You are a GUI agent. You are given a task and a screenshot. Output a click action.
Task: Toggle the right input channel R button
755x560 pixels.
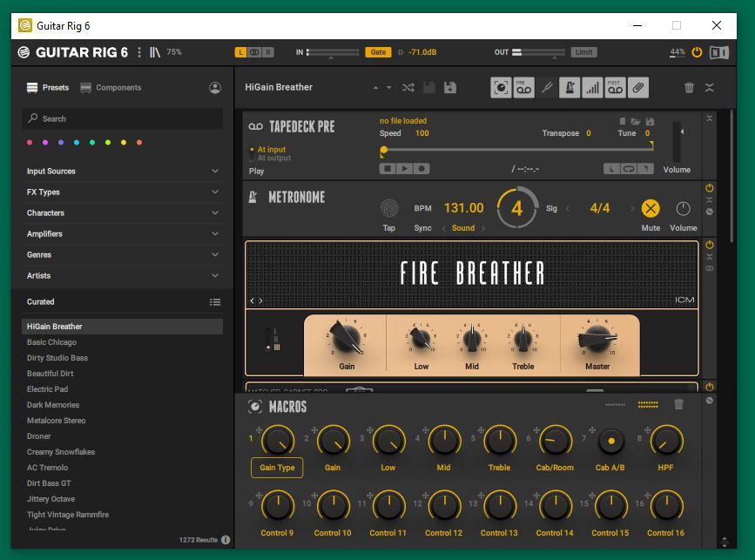268,52
